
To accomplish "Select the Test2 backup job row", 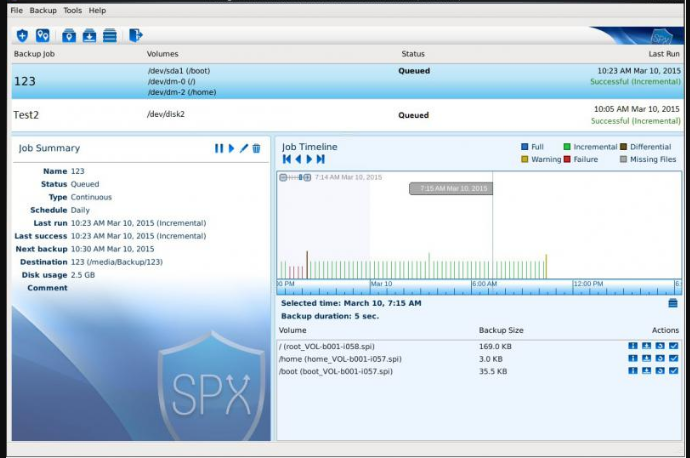I will click(200, 115).
